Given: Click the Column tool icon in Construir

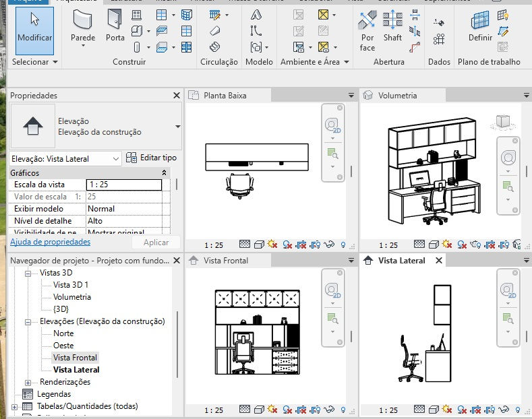Looking at the screenshot, I should [137, 46].
